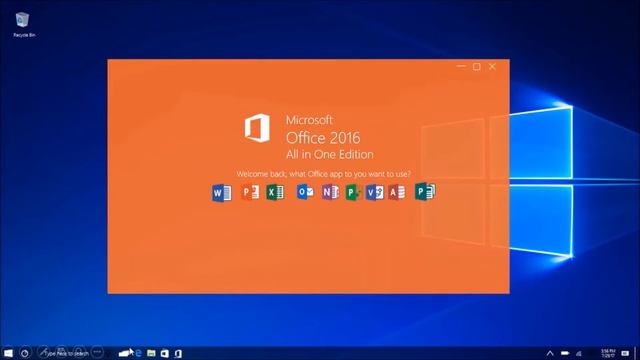Maximize the Office 2016 window
This screenshot has height=360, width=640.
[x=477, y=67]
